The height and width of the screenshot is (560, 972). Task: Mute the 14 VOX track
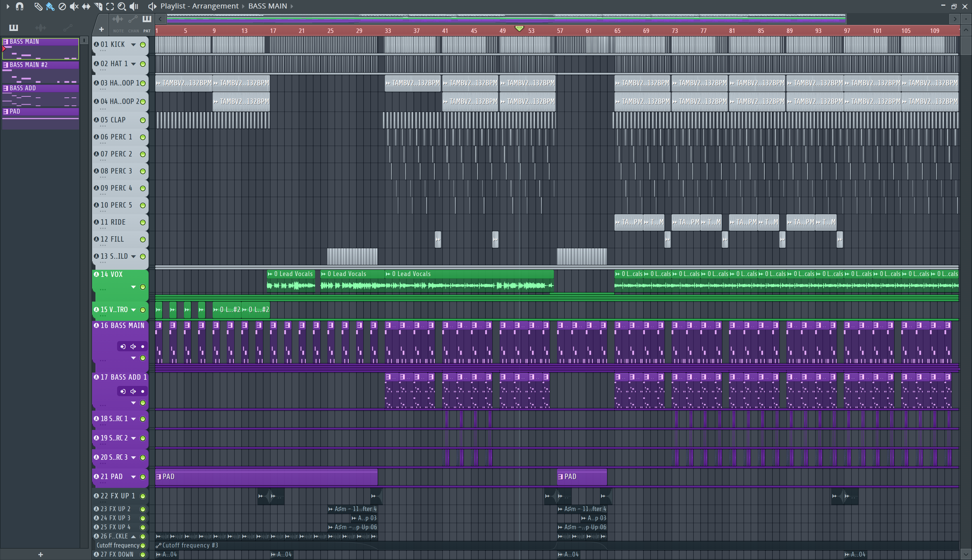143,287
